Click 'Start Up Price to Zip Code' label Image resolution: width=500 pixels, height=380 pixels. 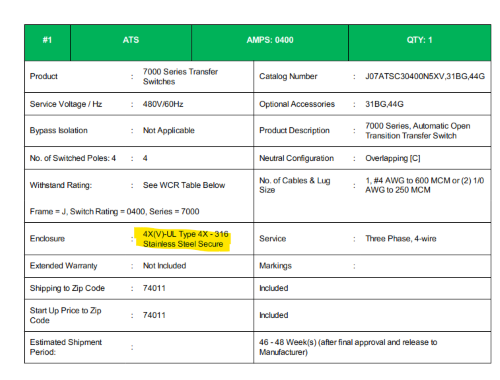click(66, 315)
